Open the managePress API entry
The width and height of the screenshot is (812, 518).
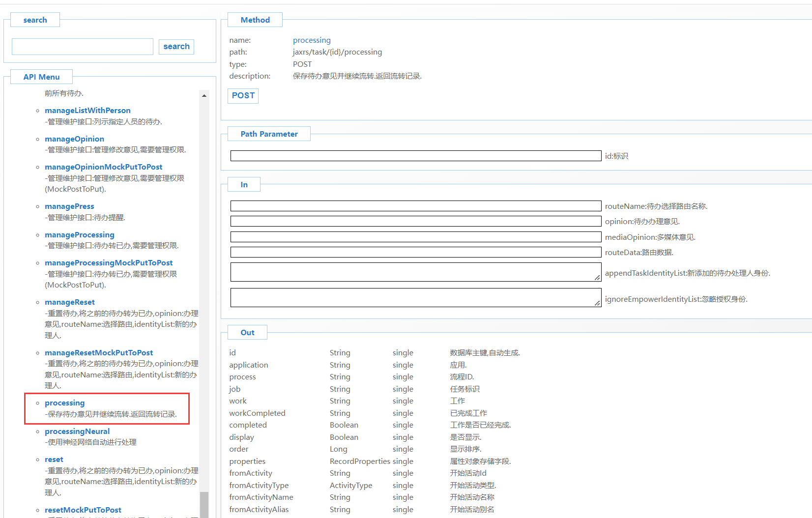click(x=69, y=206)
